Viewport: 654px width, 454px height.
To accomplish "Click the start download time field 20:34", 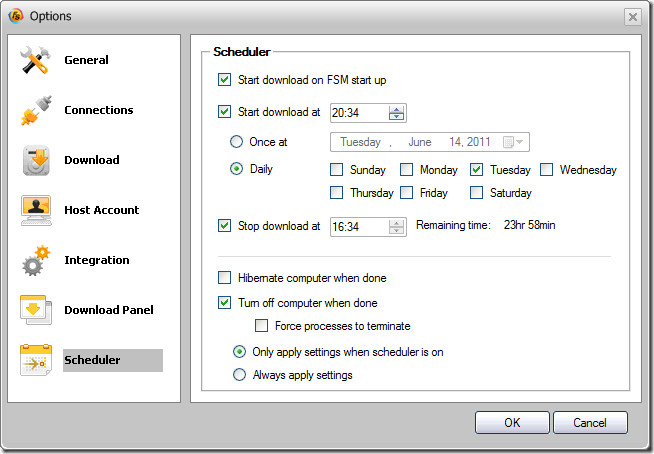I will (x=359, y=113).
